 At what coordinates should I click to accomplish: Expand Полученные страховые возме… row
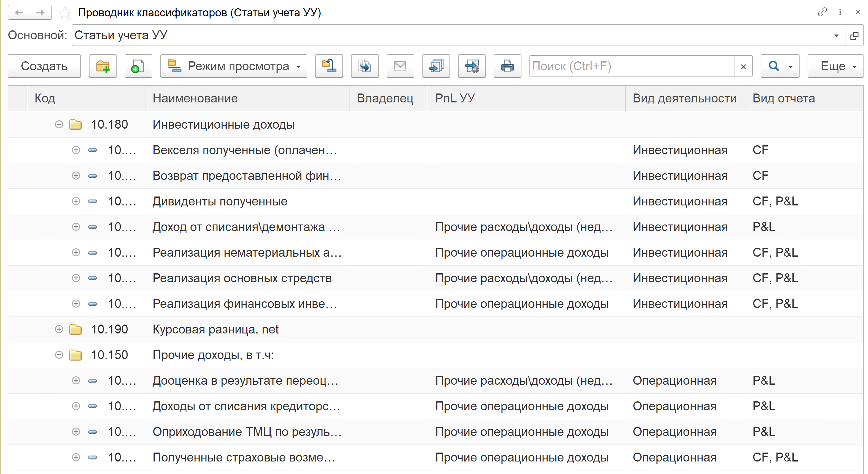tap(76, 457)
